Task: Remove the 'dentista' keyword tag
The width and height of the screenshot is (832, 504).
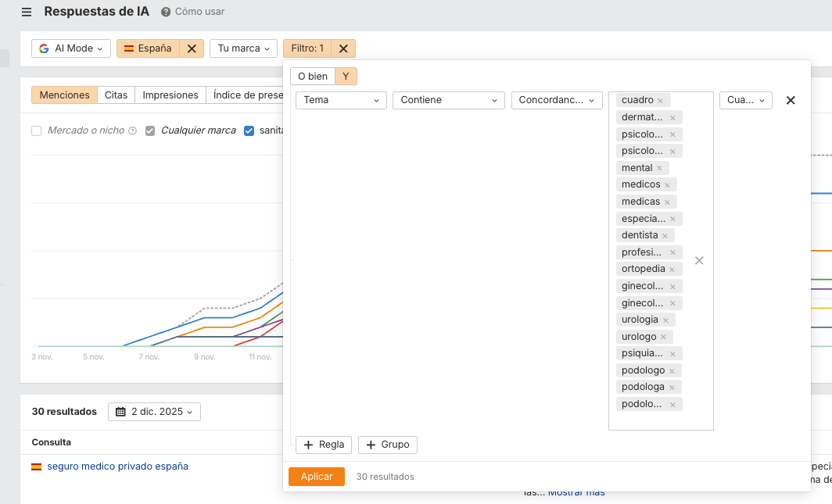Action: tap(665, 236)
